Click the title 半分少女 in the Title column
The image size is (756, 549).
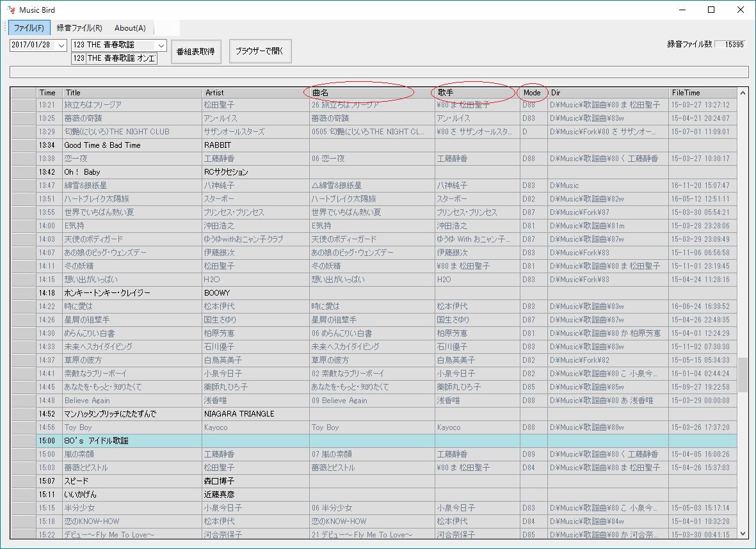(79, 508)
